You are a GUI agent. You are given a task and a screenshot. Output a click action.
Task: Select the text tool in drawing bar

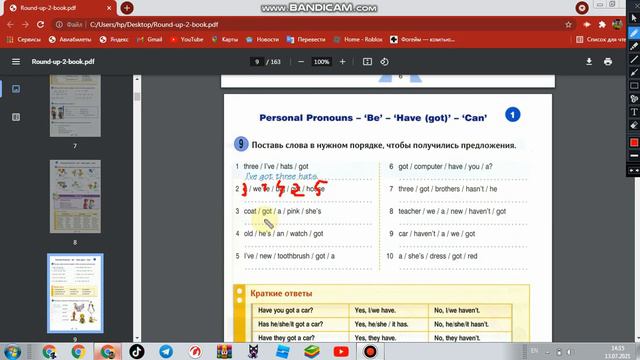point(633,112)
